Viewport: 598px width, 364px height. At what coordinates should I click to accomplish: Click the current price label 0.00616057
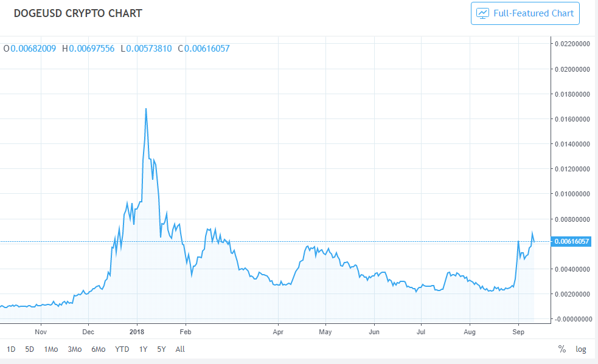point(571,241)
